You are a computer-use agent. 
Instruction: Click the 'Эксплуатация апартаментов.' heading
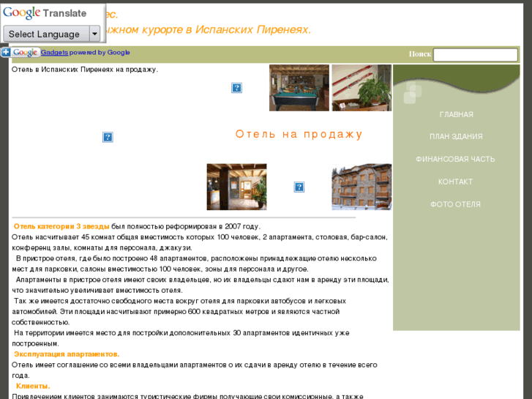coord(67,354)
